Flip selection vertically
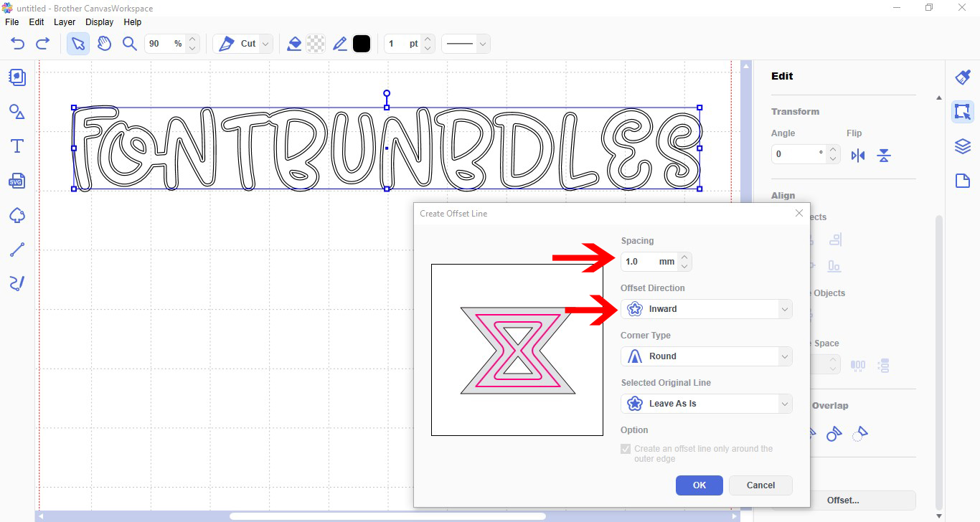 (x=884, y=156)
